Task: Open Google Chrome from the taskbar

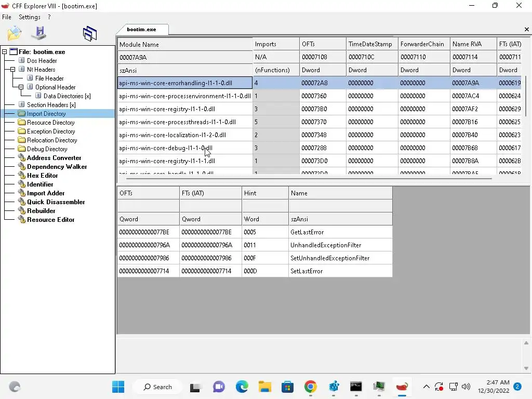Action: [311, 387]
